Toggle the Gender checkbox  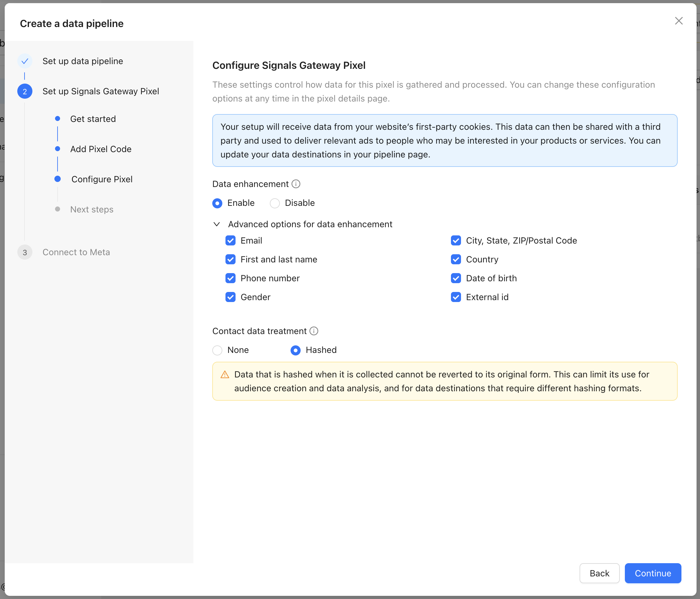pyautogui.click(x=231, y=297)
